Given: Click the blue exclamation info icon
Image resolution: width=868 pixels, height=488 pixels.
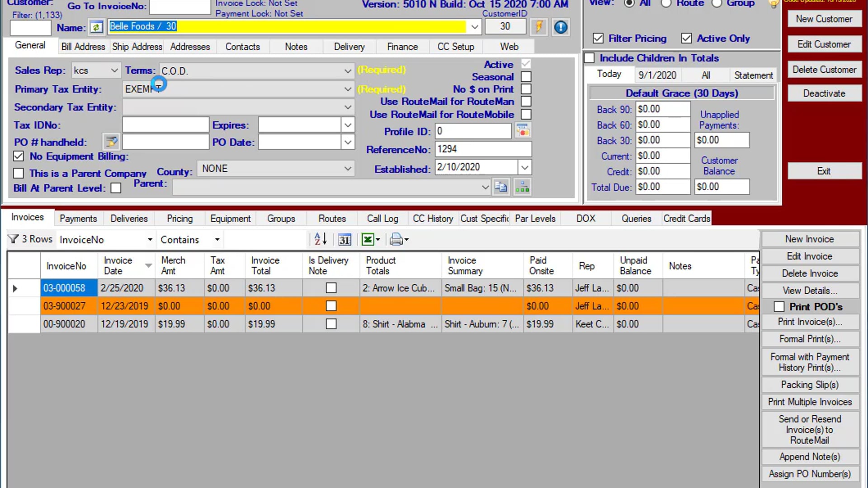Looking at the screenshot, I should coord(561,27).
